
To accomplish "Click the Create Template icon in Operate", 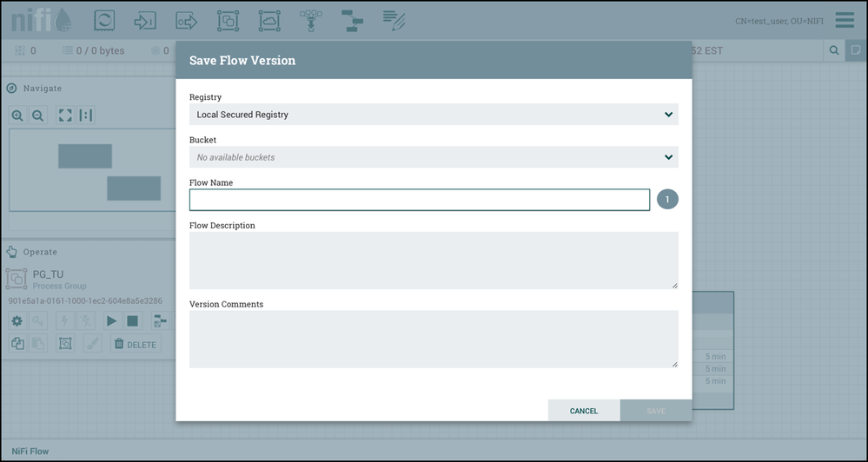I will (160, 321).
